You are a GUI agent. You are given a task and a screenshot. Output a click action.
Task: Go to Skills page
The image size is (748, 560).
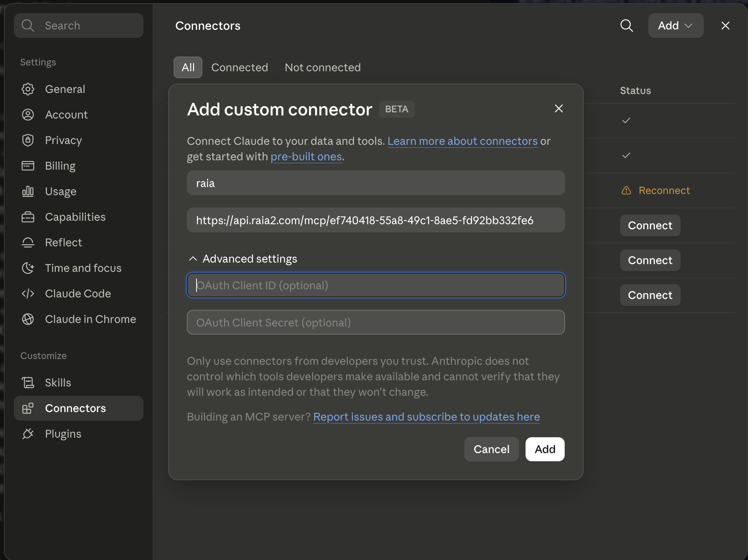point(79,383)
